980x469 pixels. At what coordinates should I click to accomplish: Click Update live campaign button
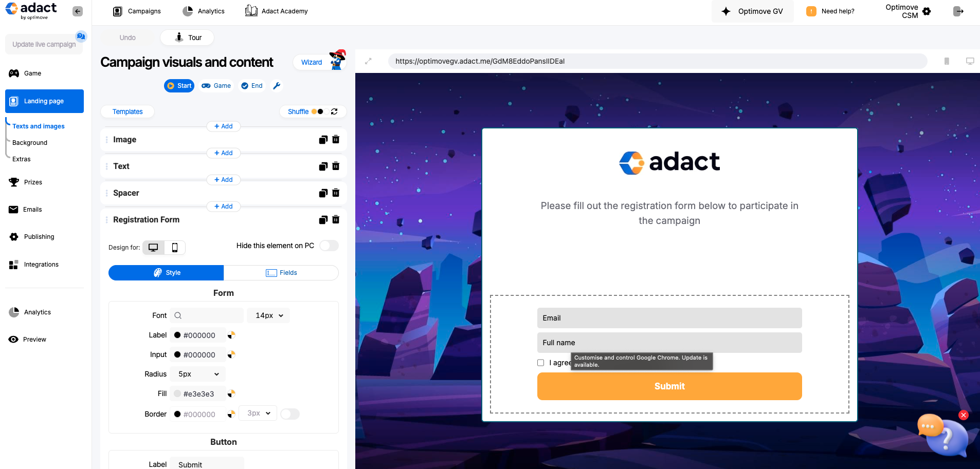coord(44,44)
